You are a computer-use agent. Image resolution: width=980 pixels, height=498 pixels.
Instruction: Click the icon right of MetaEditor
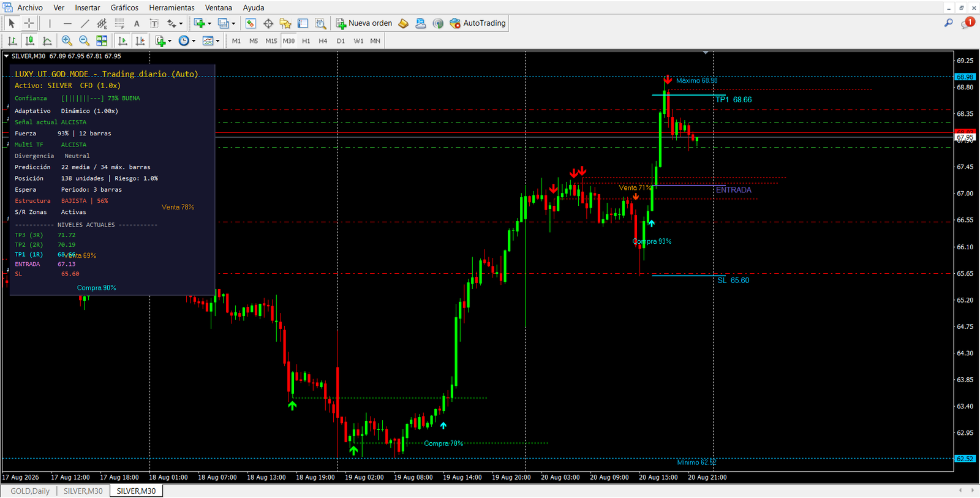[x=420, y=23]
